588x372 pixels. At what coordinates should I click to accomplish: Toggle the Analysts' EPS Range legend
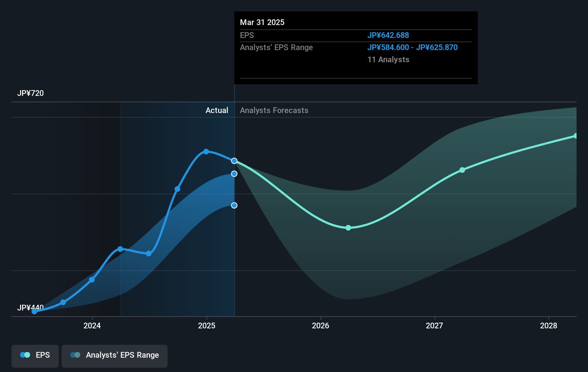point(115,356)
